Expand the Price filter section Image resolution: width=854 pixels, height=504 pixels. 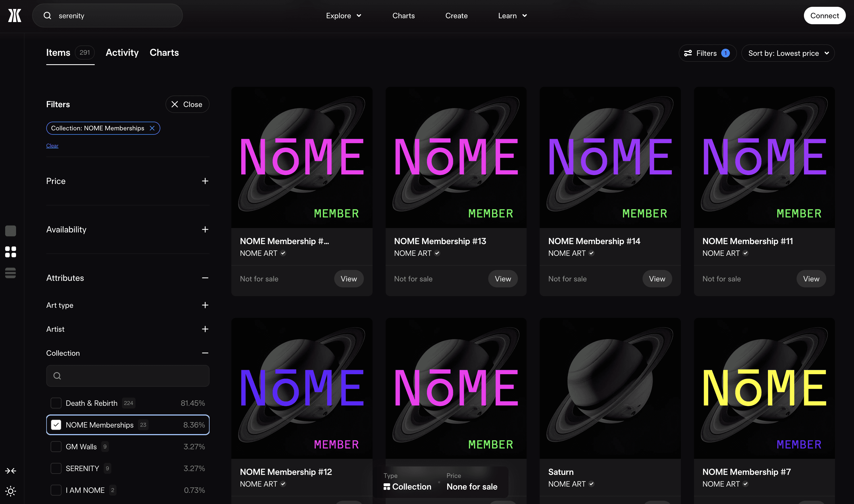205,181
